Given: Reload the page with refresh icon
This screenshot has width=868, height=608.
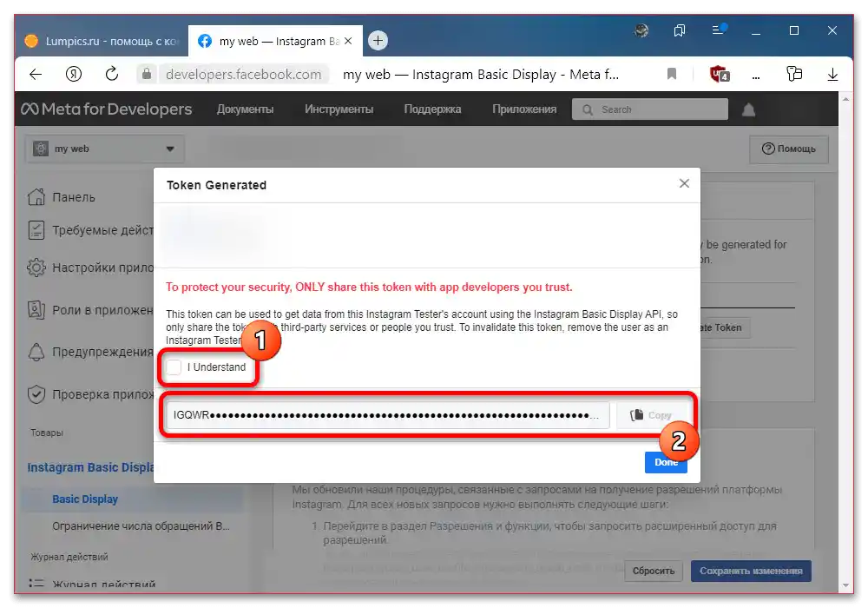Looking at the screenshot, I should (x=112, y=74).
